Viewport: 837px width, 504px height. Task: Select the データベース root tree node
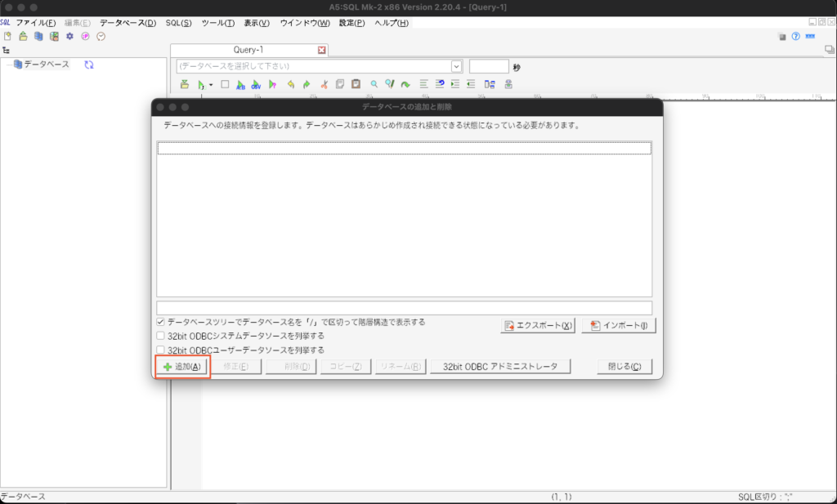(x=46, y=65)
